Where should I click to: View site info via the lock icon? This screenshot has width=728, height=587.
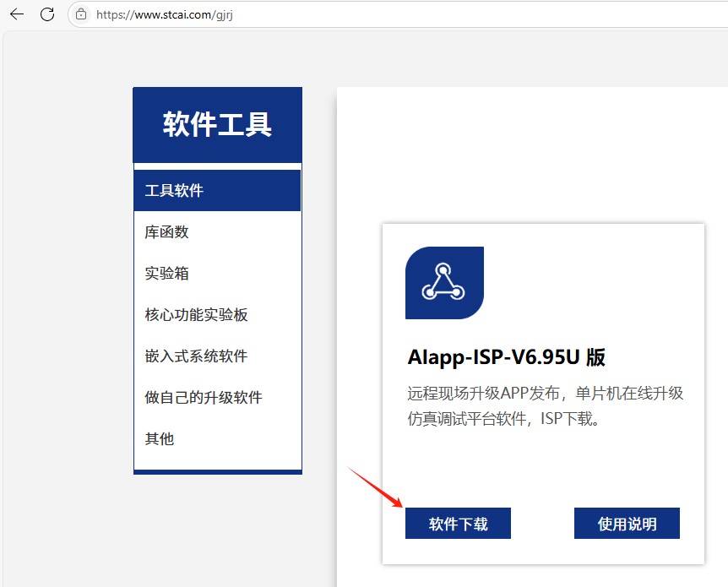81,14
